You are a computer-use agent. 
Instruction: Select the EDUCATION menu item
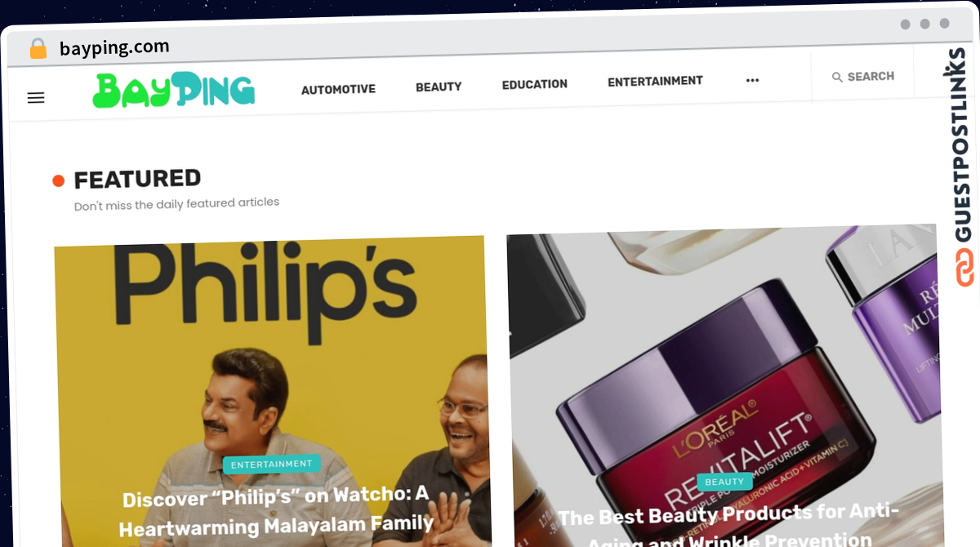click(x=534, y=84)
